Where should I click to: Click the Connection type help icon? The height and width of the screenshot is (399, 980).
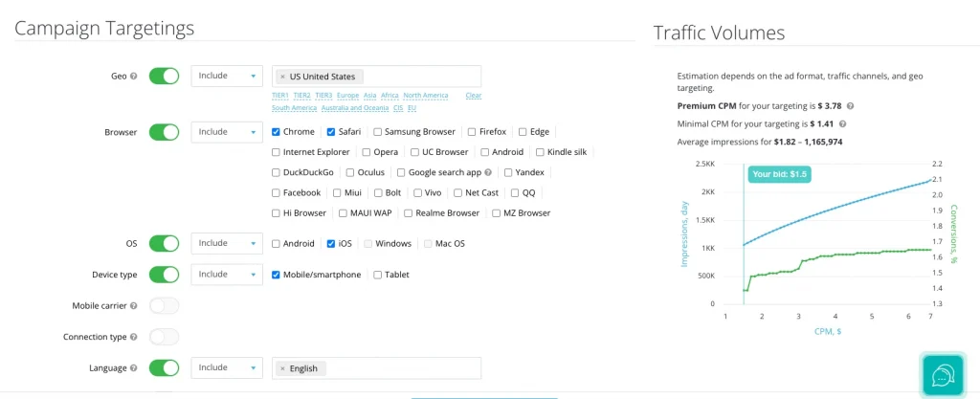[x=132, y=337]
